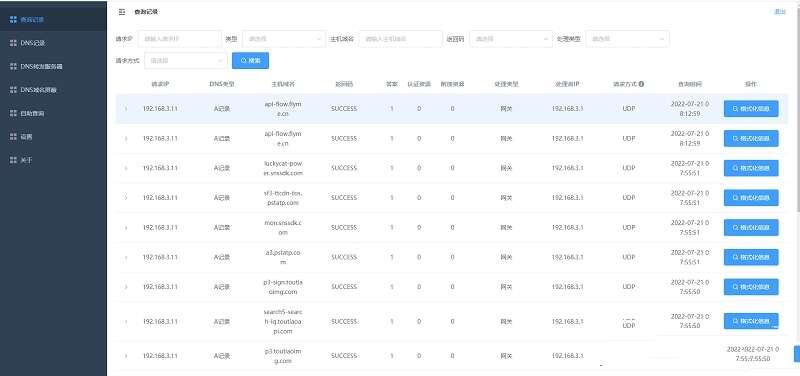Click 192.168.3.1 in the mon.snssdk.com row
Image resolution: width=800 pixels, height=376 pixels.
click(567, 228)
